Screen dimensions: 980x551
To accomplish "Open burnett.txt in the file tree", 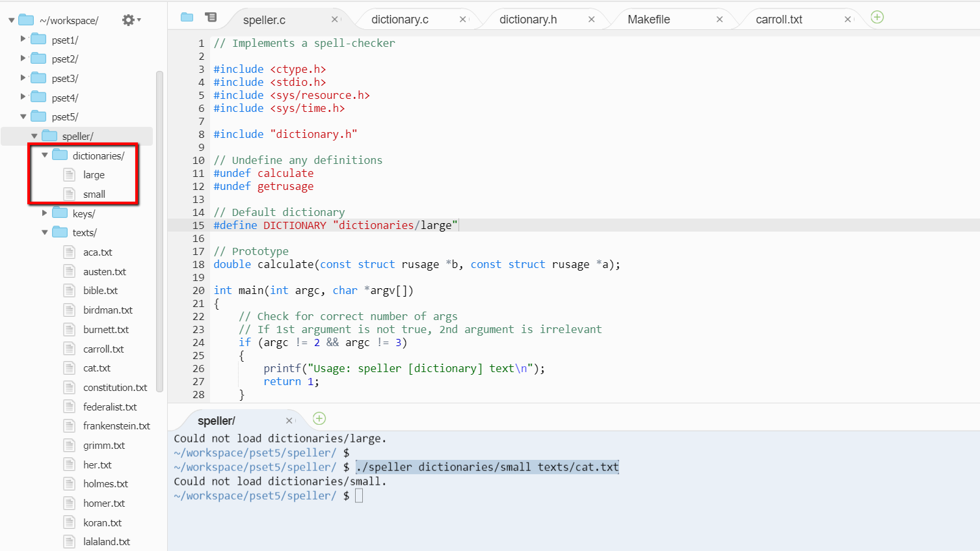I will pos(106,329).
